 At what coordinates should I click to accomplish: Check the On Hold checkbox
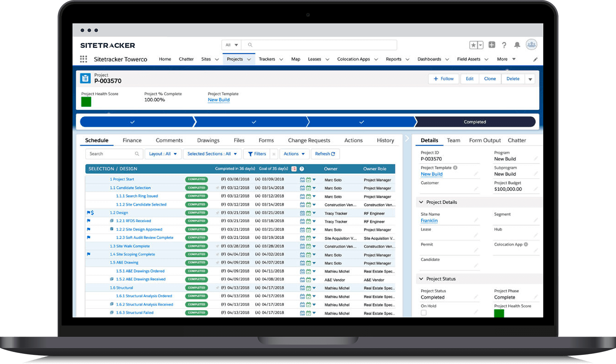(423, 312)
